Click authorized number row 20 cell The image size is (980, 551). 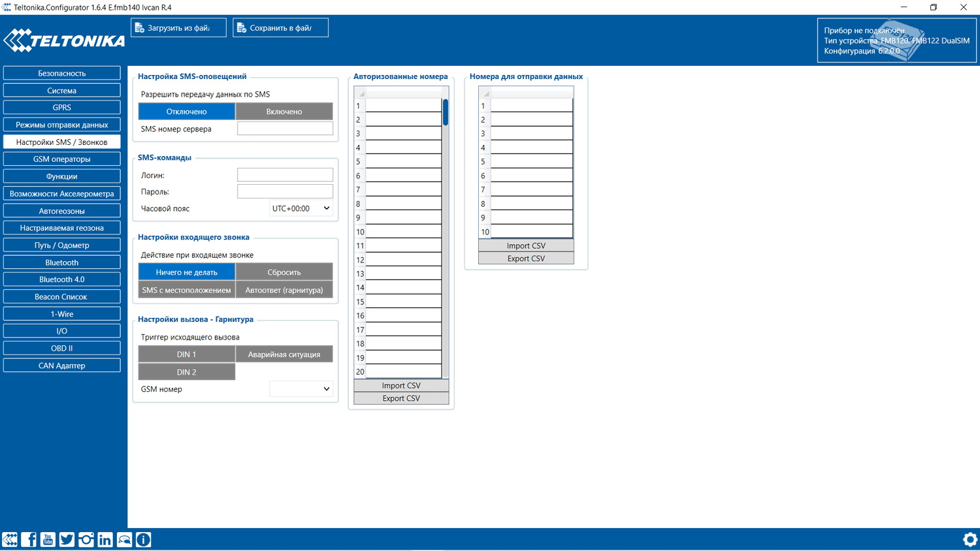coord(403,371)
